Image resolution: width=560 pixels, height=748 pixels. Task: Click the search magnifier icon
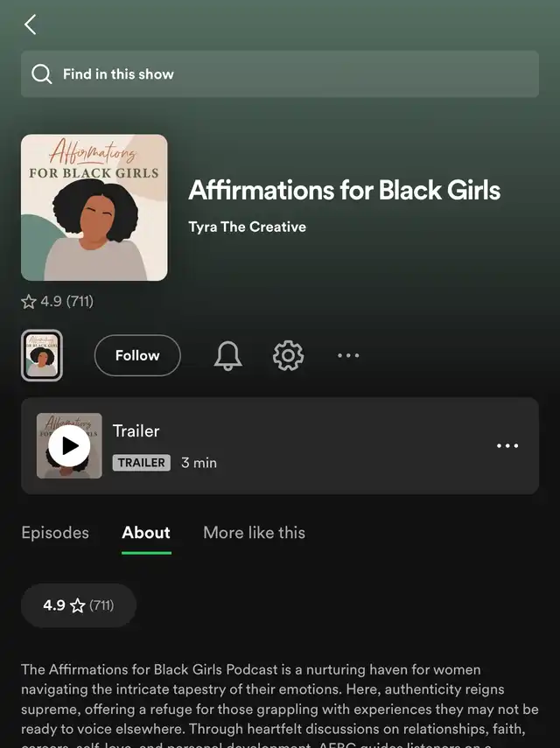click(41, 74)
